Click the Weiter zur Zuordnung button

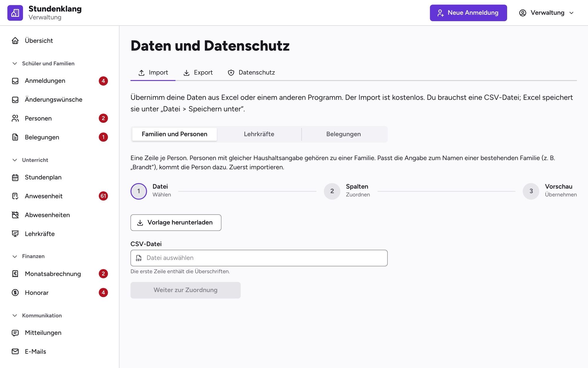(186, 290)
